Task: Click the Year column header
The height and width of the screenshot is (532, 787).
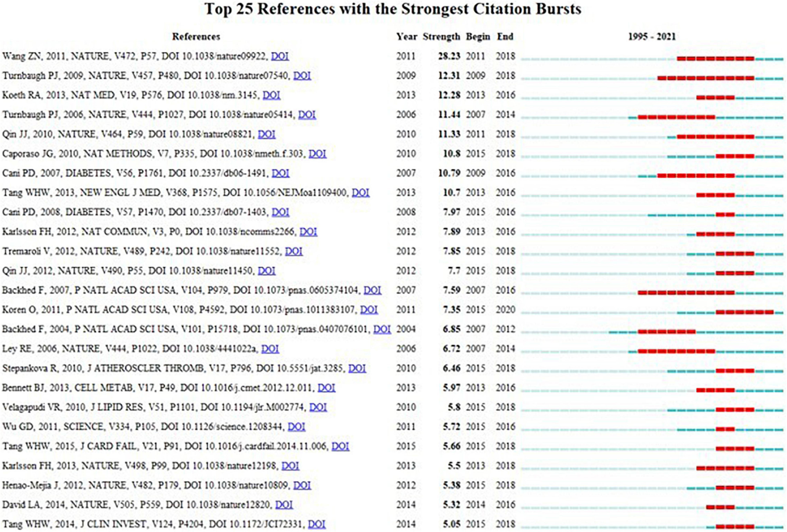Action: click(407, 36)
